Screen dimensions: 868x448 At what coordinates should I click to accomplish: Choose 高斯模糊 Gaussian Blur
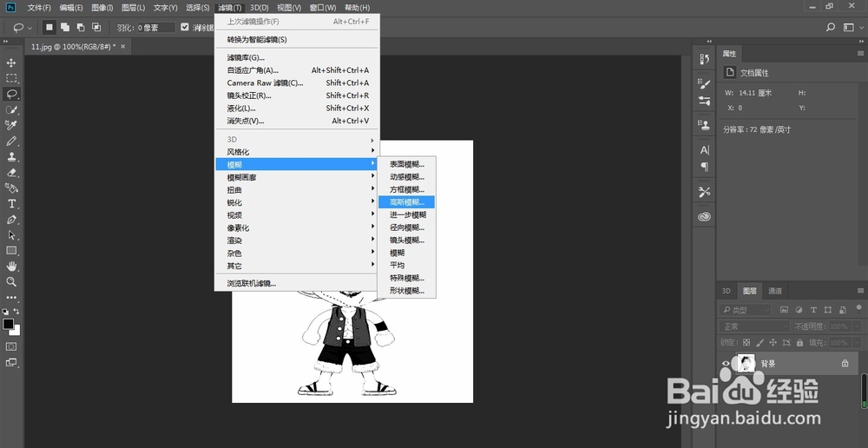407,202
